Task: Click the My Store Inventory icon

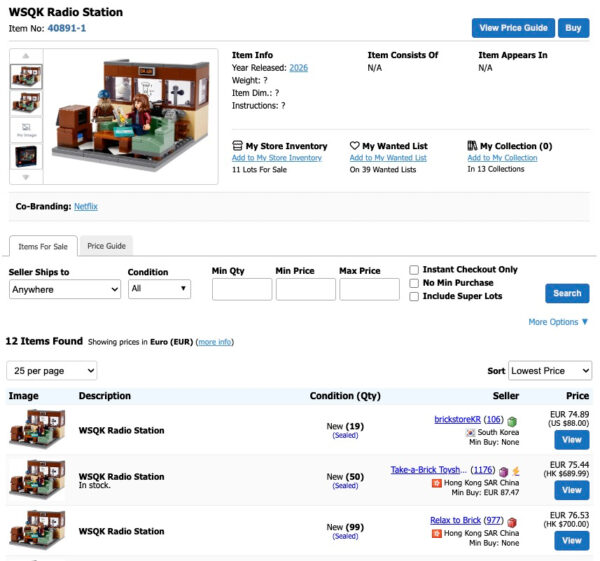Action: (237, 146)
